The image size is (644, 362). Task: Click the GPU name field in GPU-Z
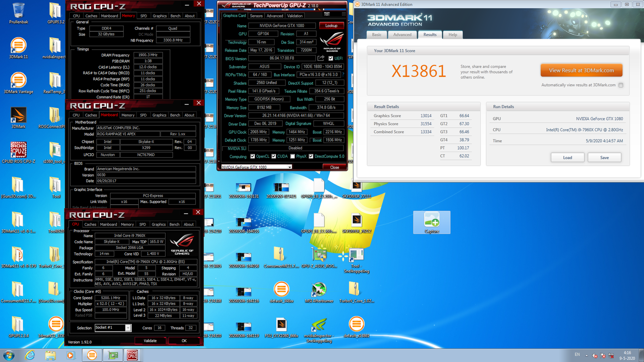click(x=282, y=25)
